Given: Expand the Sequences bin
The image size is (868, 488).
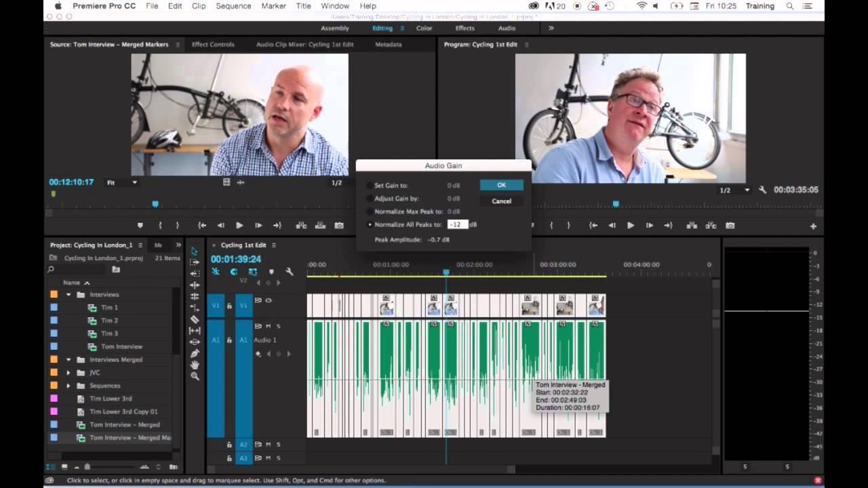Looking at the screenshot, I should (x=68, y=386).
